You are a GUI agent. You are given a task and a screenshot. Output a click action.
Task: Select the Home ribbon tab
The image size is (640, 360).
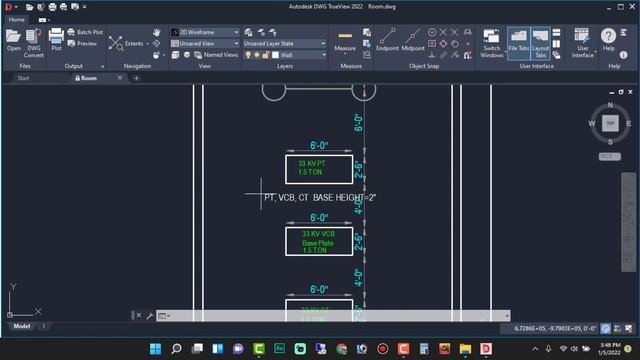pos(16,20)
